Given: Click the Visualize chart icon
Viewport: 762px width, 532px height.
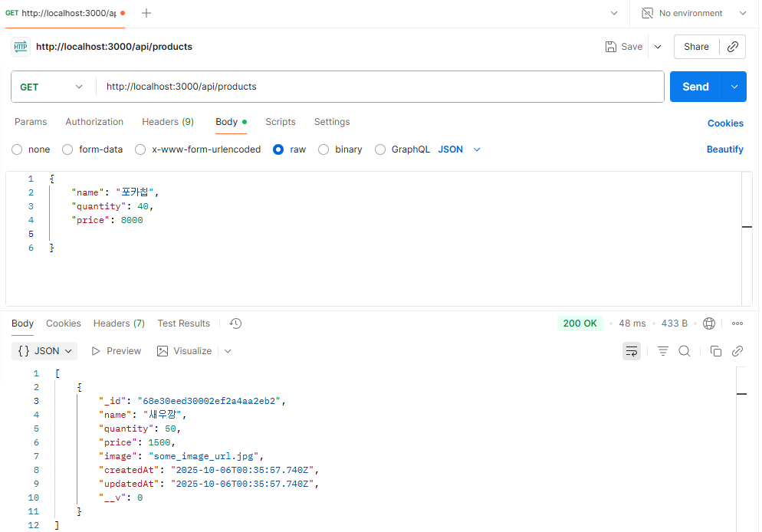Looking at the screenshot, I should 163,351.
